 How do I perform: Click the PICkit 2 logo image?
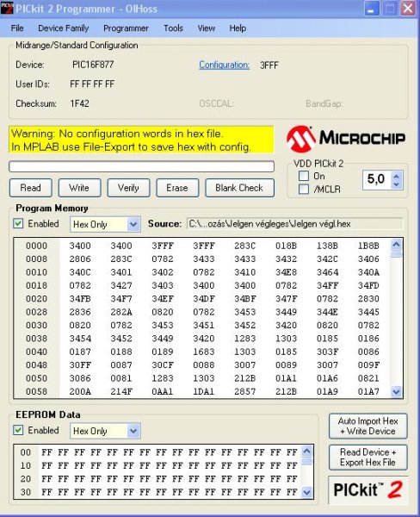[x=368, y=489]
